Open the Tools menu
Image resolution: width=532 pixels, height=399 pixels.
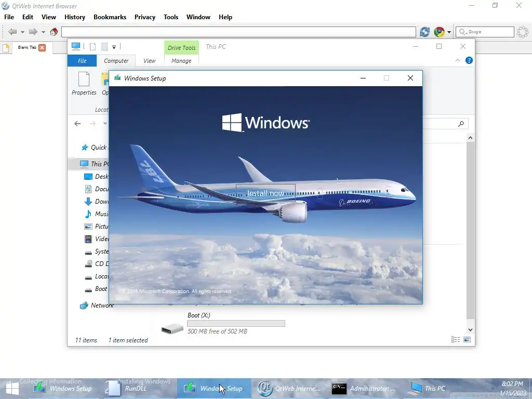click(x=171, y=17)
